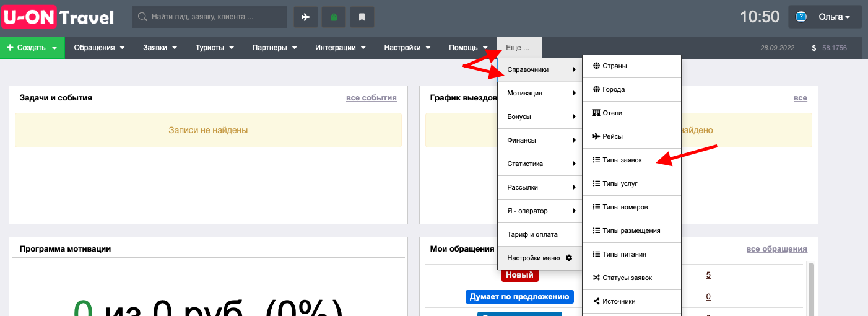Click the Думает по предложению badge

click(520, 297)
